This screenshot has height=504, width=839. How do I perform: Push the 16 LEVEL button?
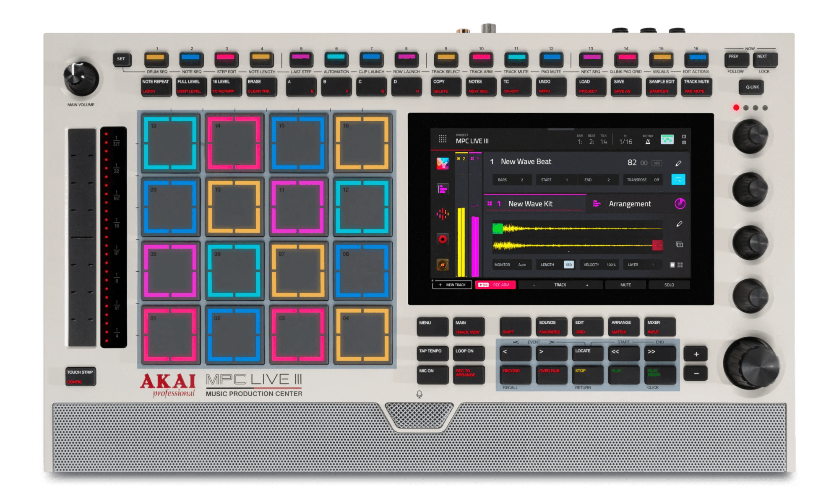tap(226, 86)
